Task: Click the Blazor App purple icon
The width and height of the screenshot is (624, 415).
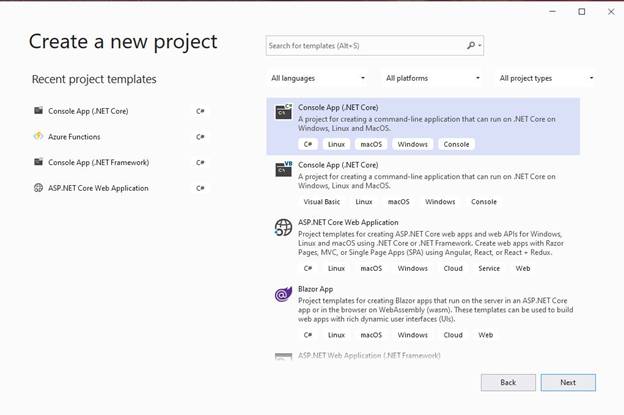Action: coord(283,294)
